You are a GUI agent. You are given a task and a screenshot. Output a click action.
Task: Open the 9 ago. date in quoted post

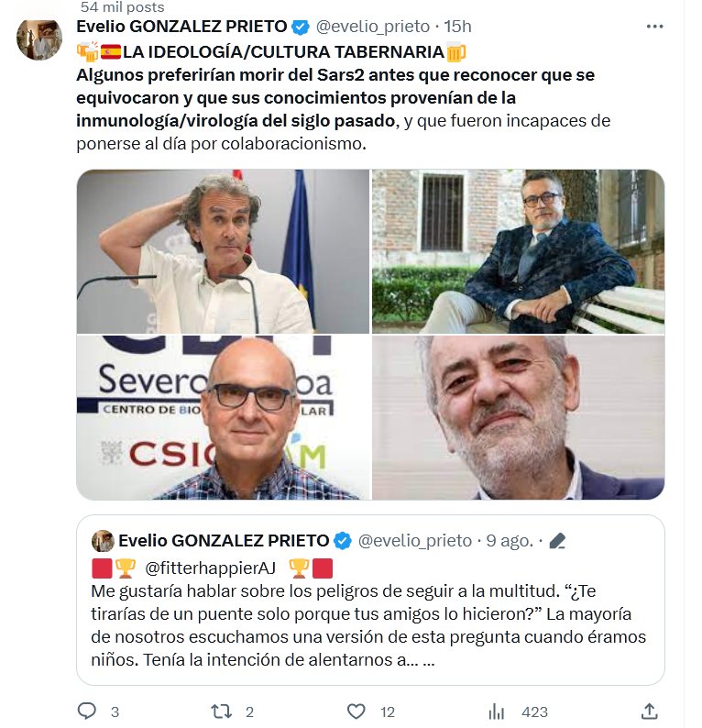[510, 541]
